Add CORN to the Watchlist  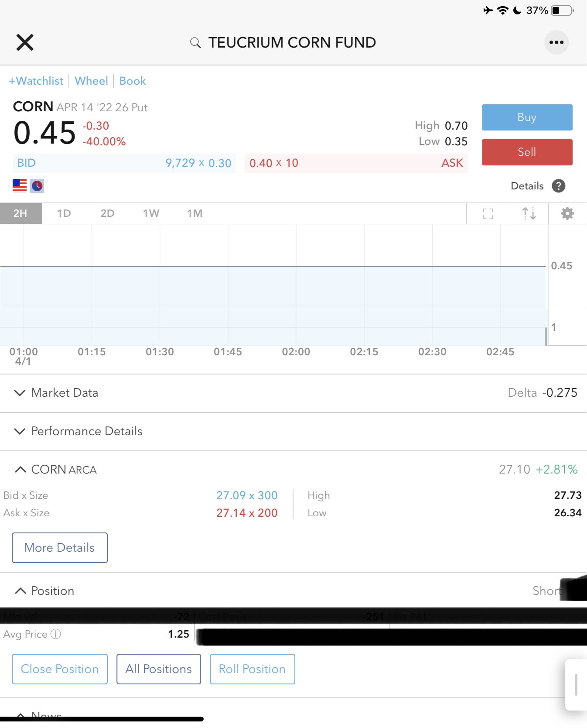(36, 81)
